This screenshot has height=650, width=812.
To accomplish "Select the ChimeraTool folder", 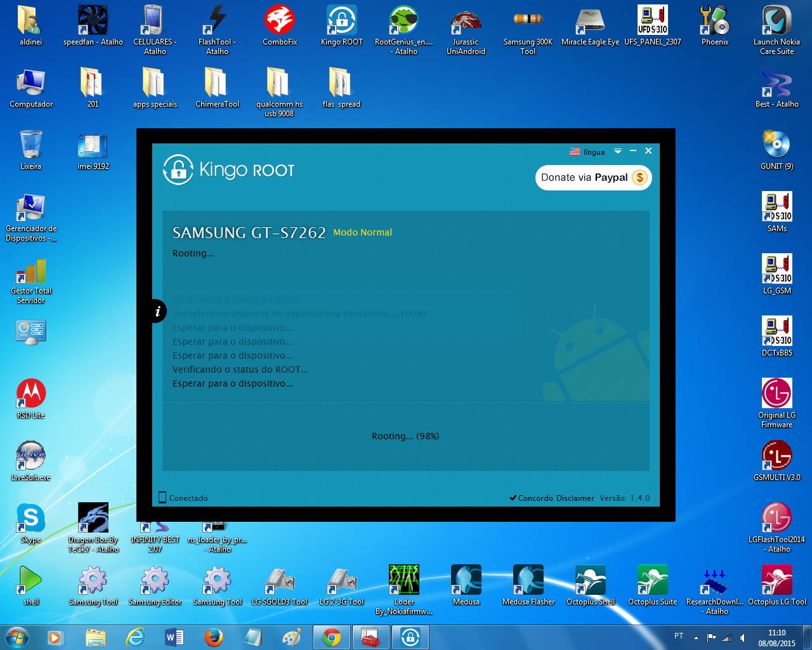I will point(218,88).
